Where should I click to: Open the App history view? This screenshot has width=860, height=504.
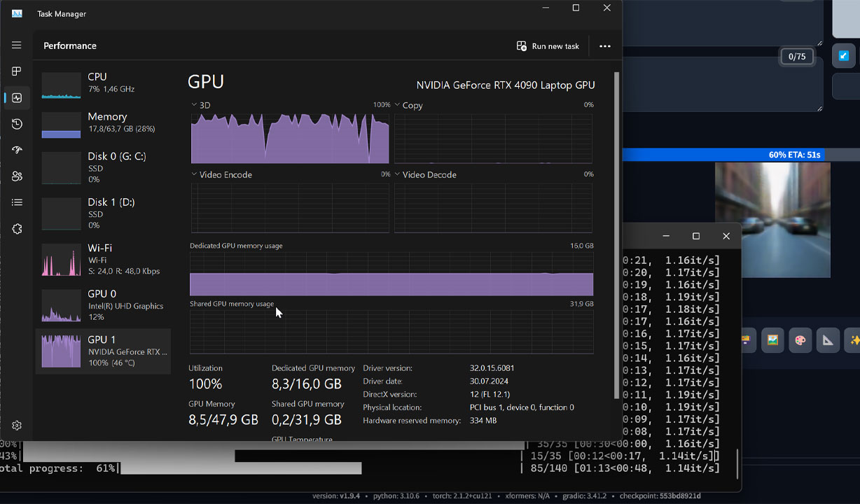[x=16, y=124]
